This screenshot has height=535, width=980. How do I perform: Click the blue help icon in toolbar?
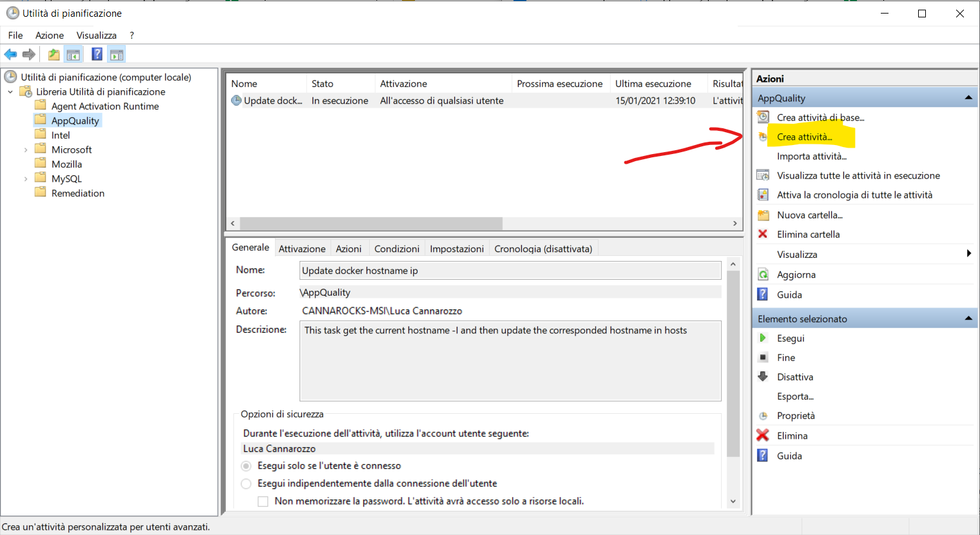(x=97, y=54)
